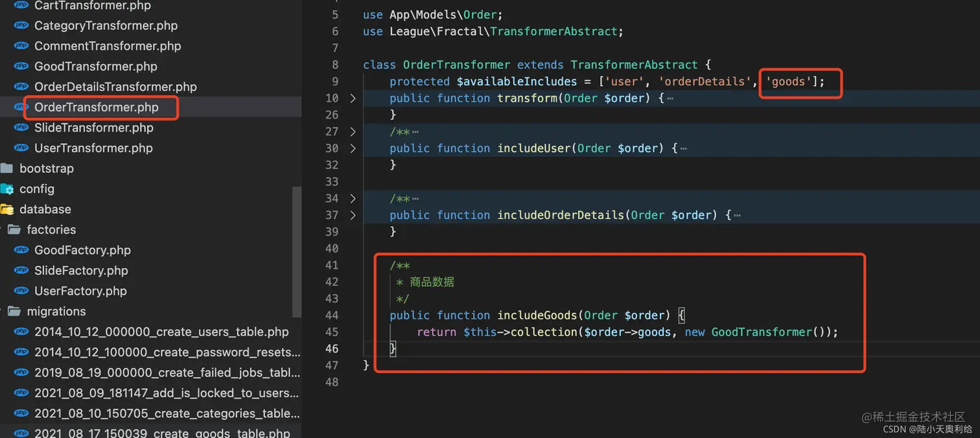980x438 pixels.
Task: Click bootstrap folder icon
Action: click(7, 168)
